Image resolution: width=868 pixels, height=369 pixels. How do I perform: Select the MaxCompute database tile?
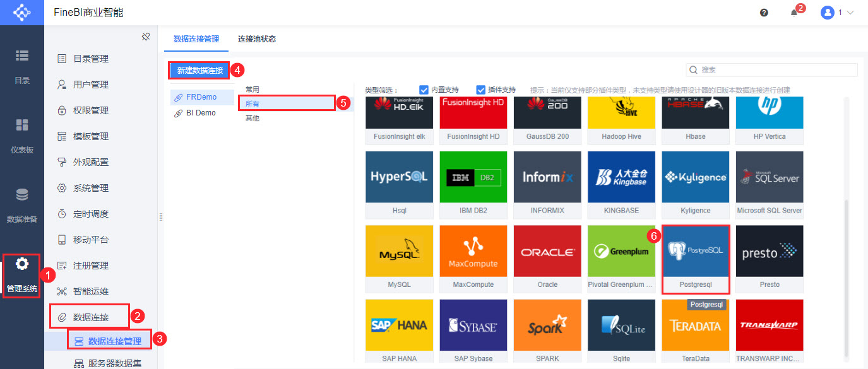[x=473, y=259]
